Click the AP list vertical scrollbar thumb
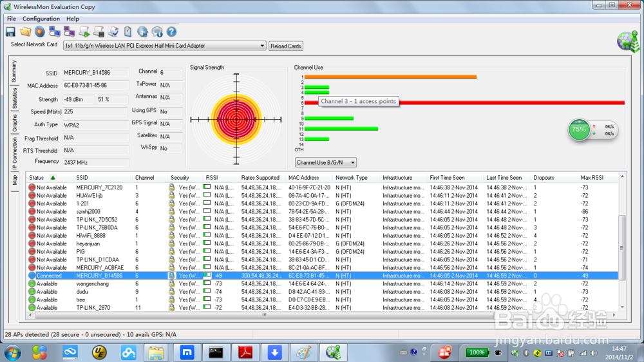 tap(622, 248)
